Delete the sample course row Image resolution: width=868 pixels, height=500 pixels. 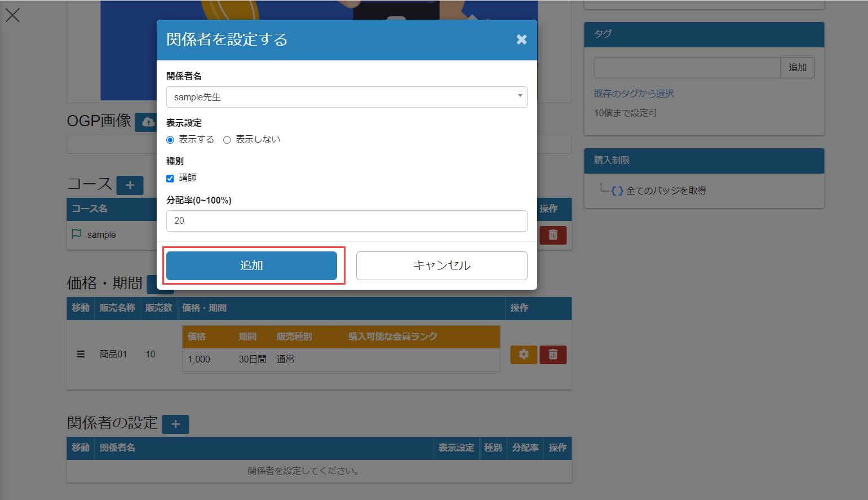click(552, 235)
